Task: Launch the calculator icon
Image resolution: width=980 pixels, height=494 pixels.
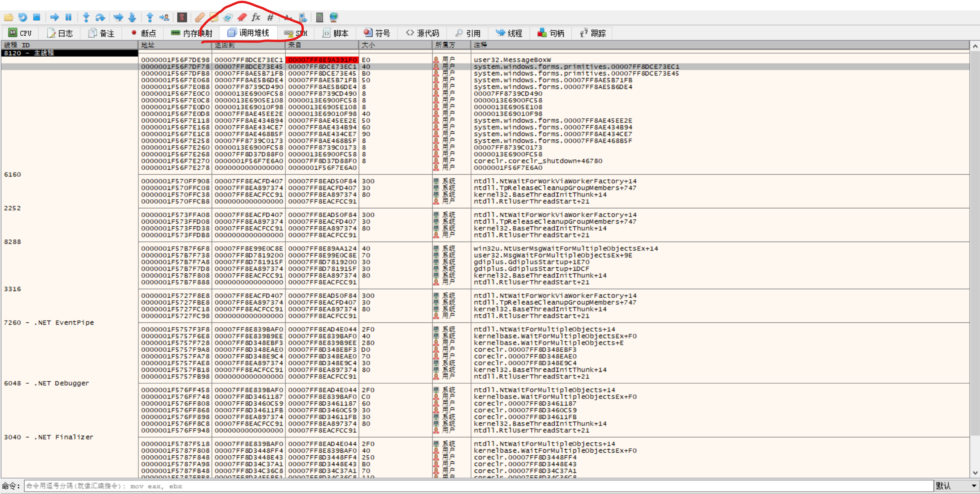Action: (x=319, y=17)
